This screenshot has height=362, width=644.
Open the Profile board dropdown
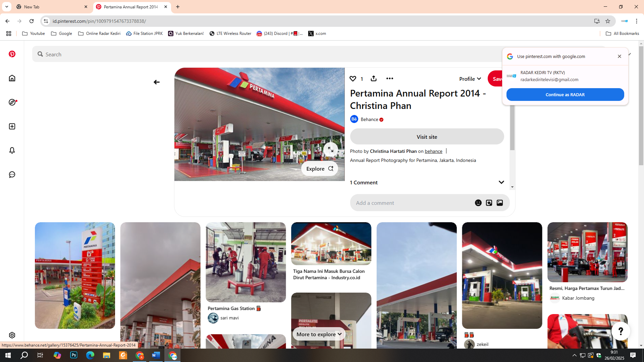[470, 79]
